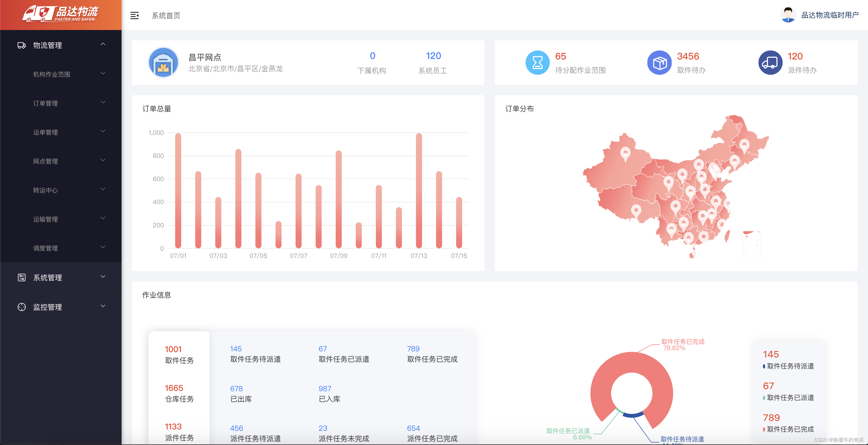Collapse sidebar with hamburger menu icon
The image size is (868, 445).
[x=134, y=16]
